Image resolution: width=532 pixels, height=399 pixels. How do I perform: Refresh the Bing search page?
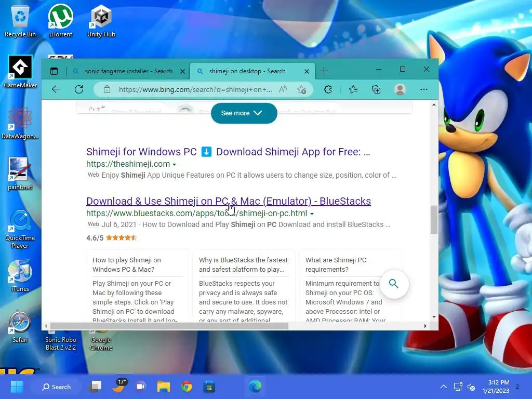(79, 89)
